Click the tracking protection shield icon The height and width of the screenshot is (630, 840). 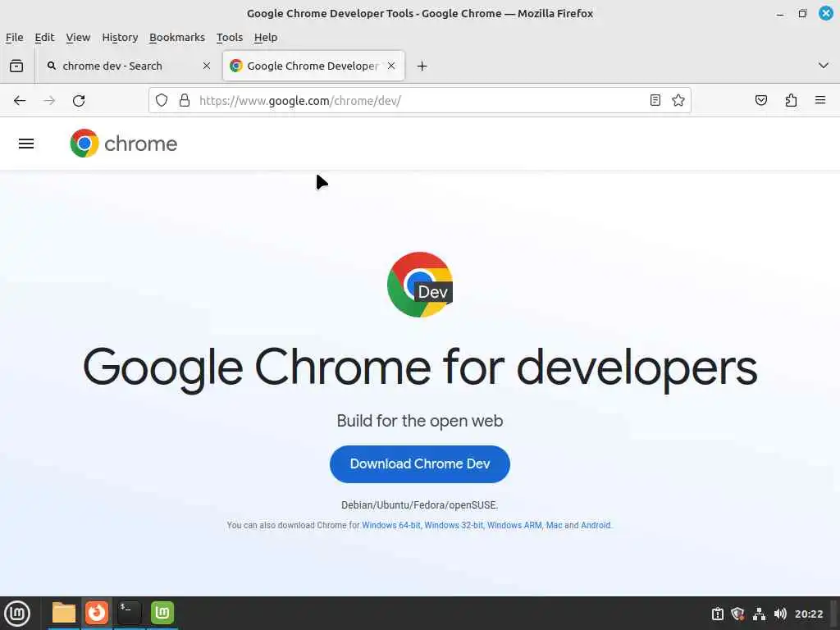[162, 100]
